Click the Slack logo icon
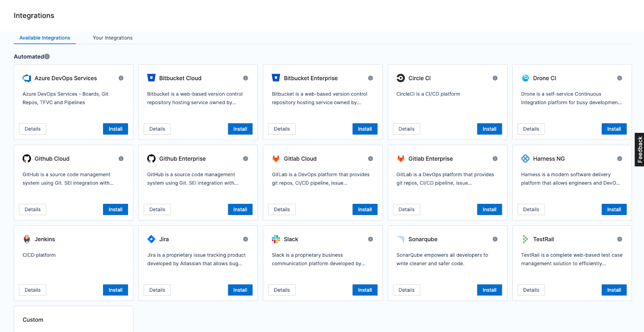Screen dimensions: 644x332 pos(276,239)
